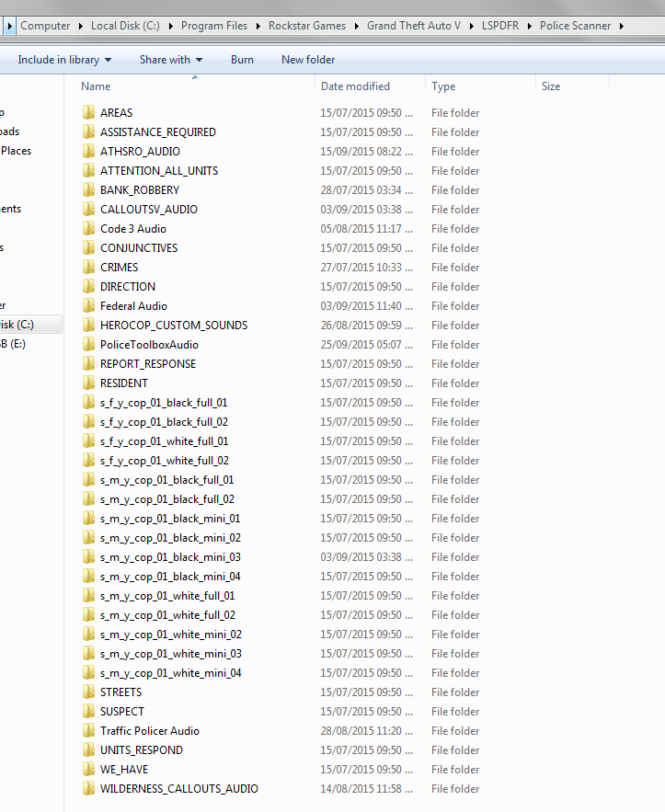
Task: Select s_m_y_cop_01_black_mini_01 folder name
Action: tap(170, 519)
